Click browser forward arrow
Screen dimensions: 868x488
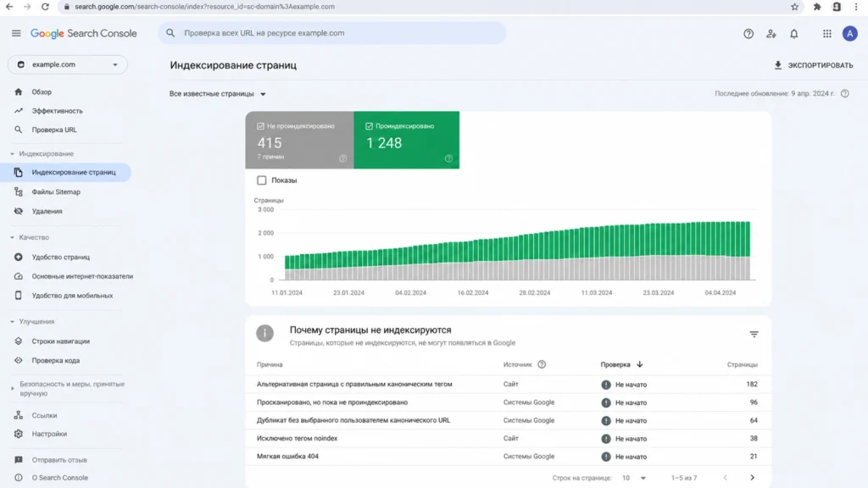tap(27, 7)
